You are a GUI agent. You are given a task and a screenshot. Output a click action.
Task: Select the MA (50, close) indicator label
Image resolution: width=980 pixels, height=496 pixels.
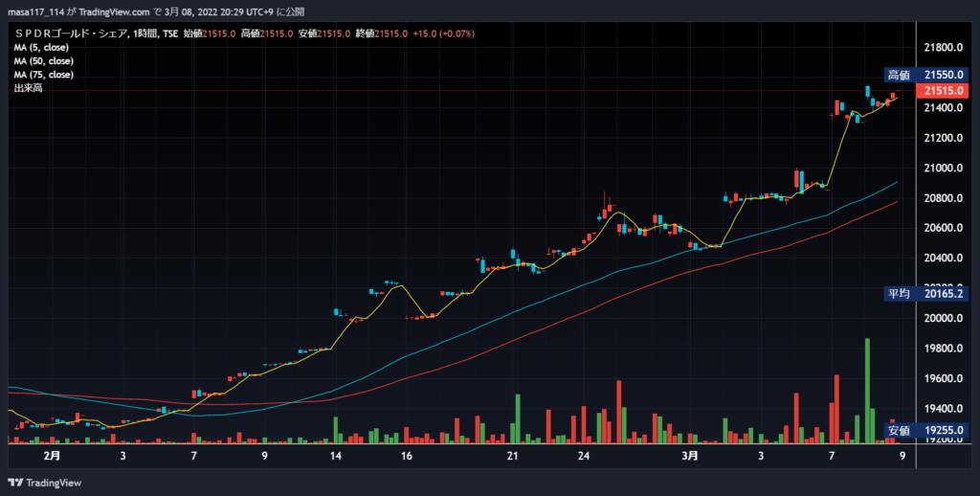(44, 61)
